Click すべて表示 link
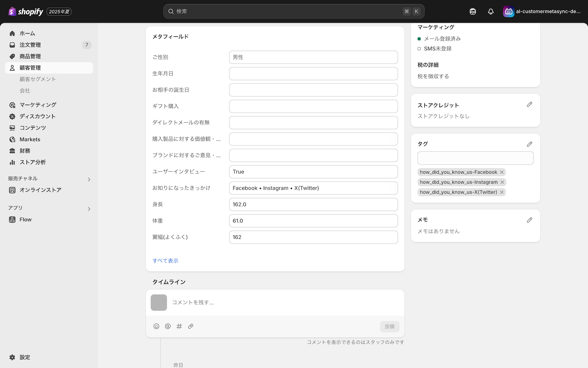This screenshot has height=368, width=588. (x=165, y=261)
